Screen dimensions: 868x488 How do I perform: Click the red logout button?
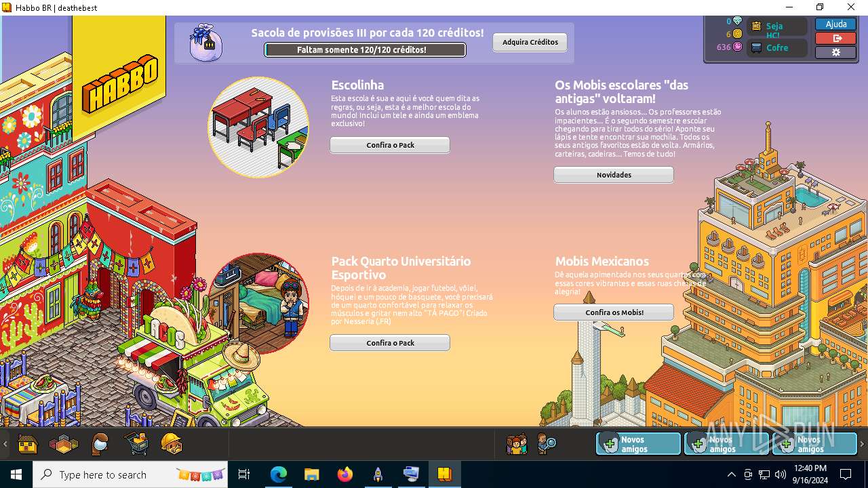835,38
